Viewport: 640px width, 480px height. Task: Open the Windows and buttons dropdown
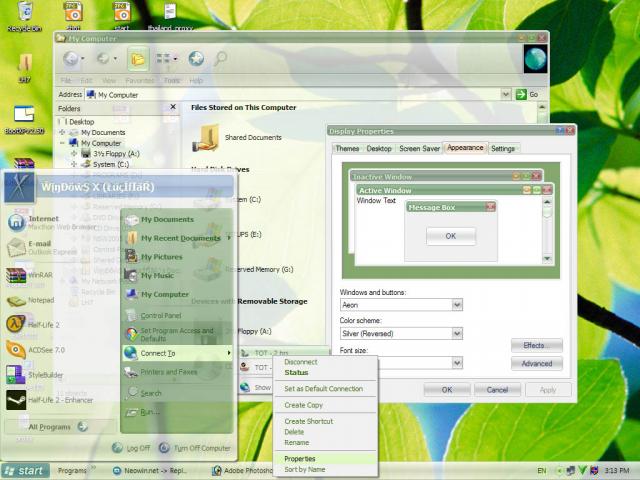(x=457, y=305)
